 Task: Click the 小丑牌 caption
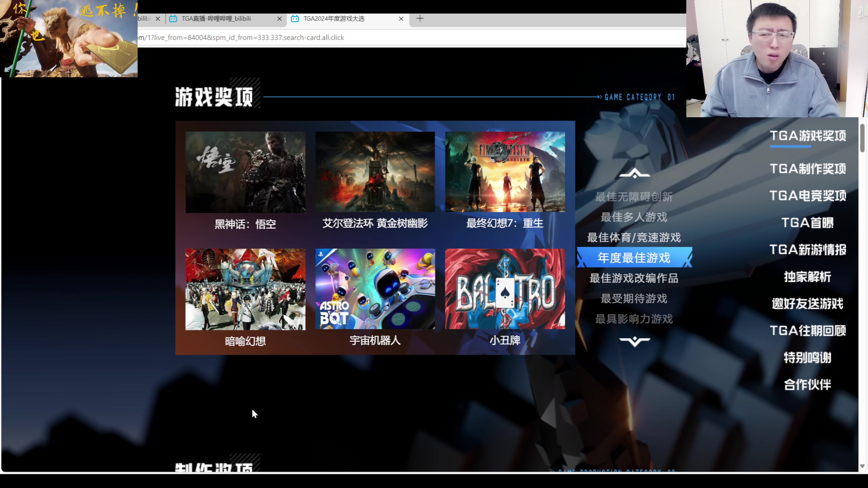(505, 340)
